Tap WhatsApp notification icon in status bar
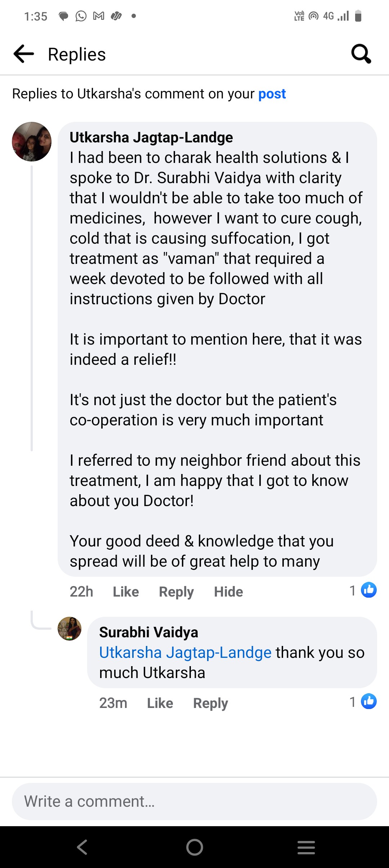The width and height of the screenshot is (389, 868). pos(81,16)
